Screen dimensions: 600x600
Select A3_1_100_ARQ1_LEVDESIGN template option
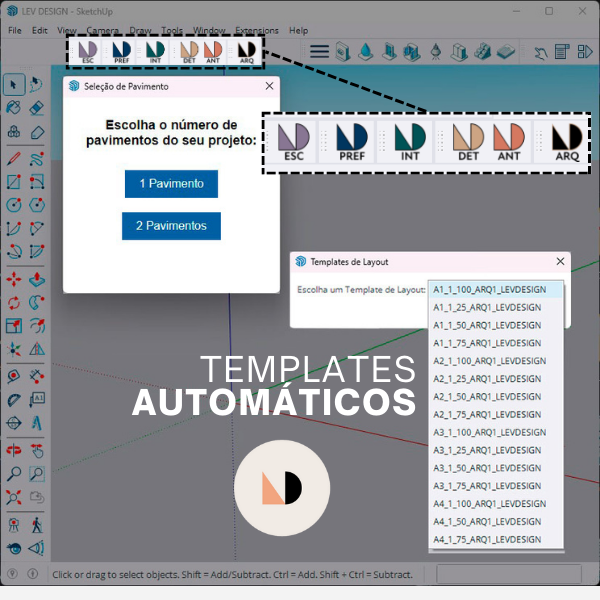point(496,432)
